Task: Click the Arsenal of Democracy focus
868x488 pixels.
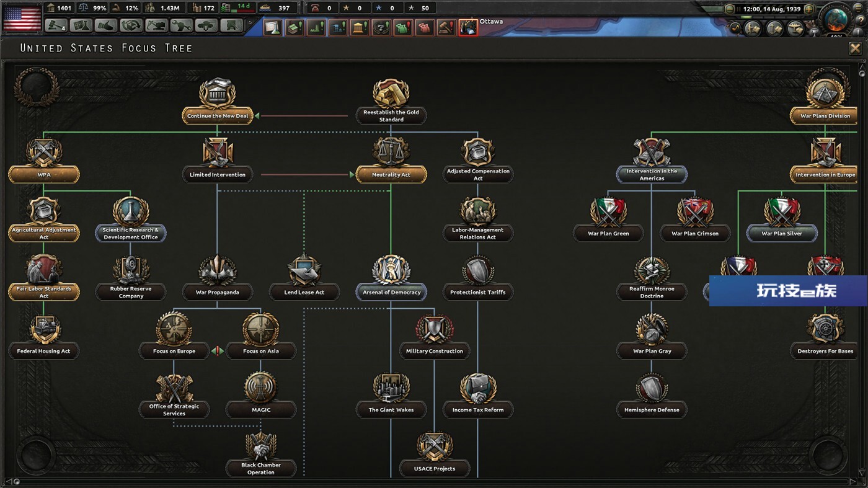Action: pyautogui.click(x=391, y=277)
